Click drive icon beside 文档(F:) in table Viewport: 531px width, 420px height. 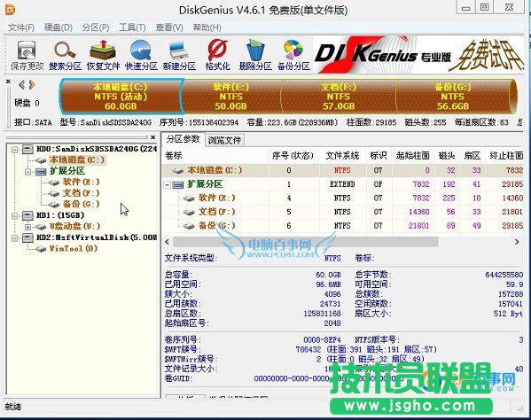(189, 212)
